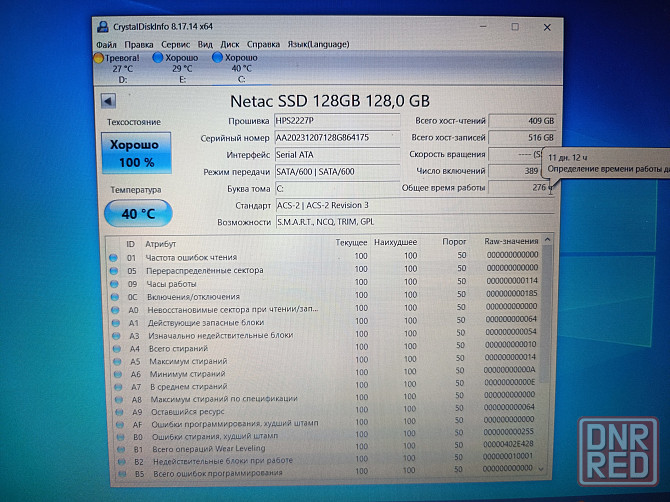The image size is (670, 502).
Task: Click the Порог column header
Action: 454,241
